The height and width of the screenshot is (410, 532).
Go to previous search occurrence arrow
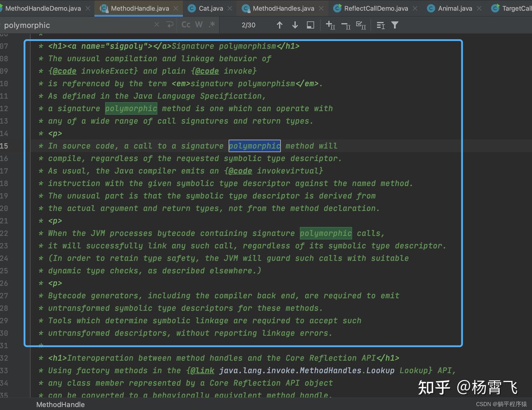[280, 25]
